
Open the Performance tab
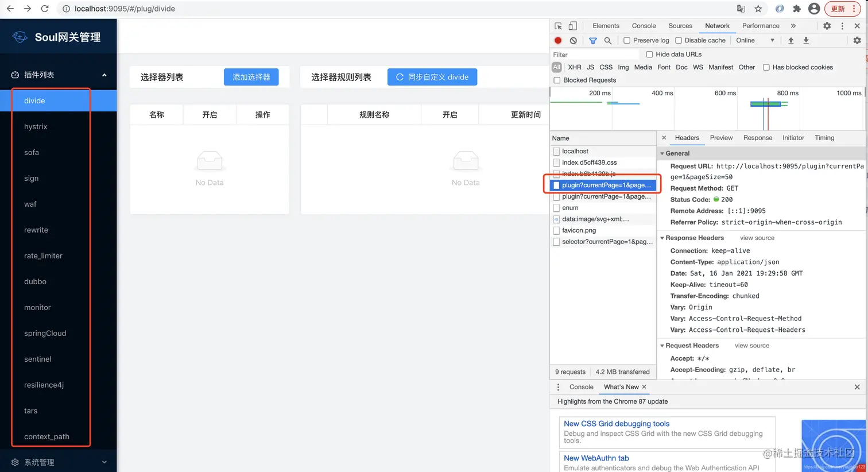point(761,26)
